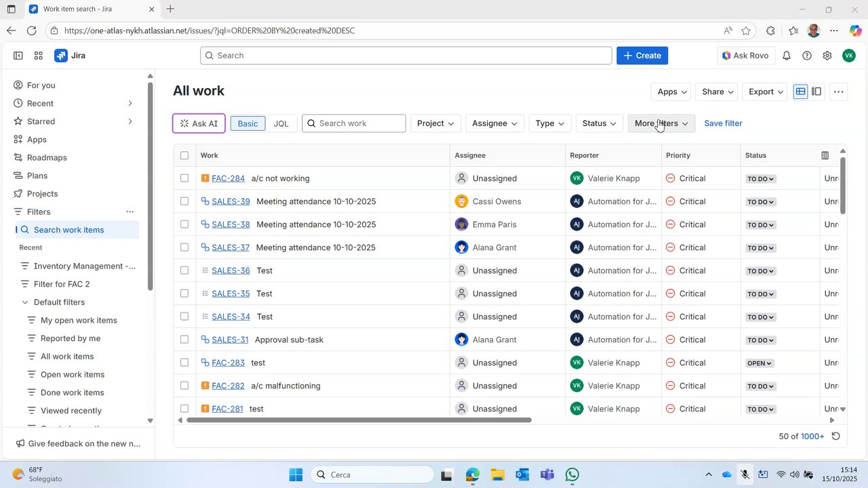Open Jira settings gear
Image resolution: width=868 pixels, height=488 pixels.
827,56
